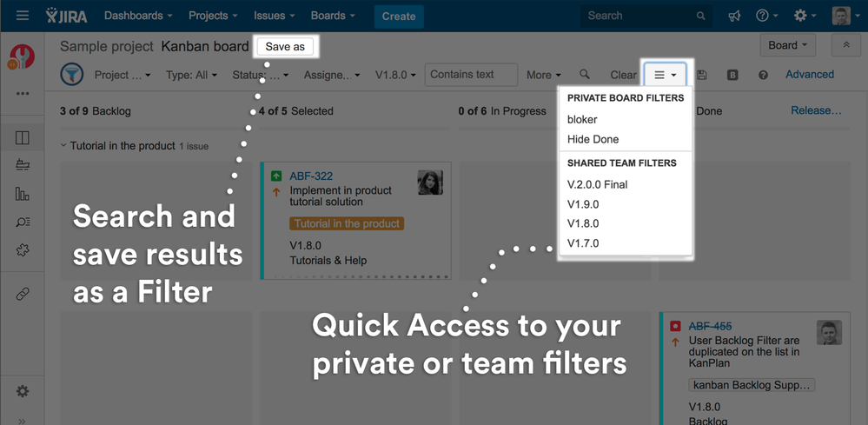Focus the Contains text input
Image resolution: width=868 pixels, height=425 pixels.
pyautogui.click(x=471, y=74)
